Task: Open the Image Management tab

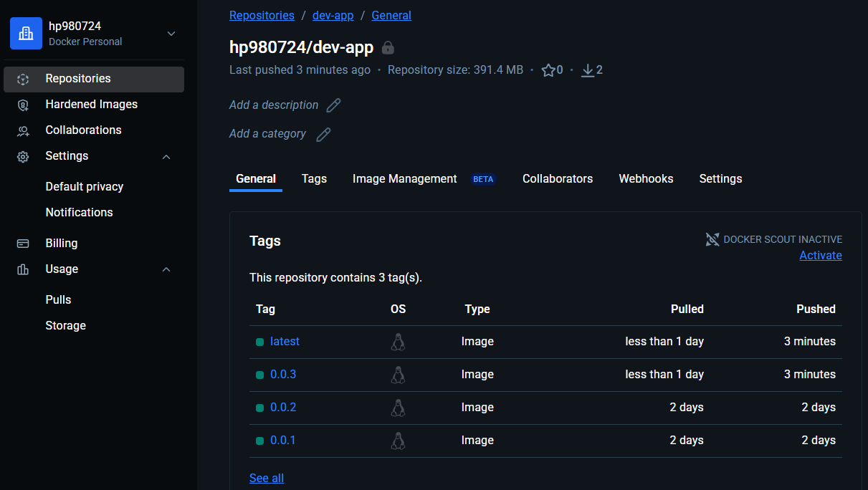Action: [405, 179]
